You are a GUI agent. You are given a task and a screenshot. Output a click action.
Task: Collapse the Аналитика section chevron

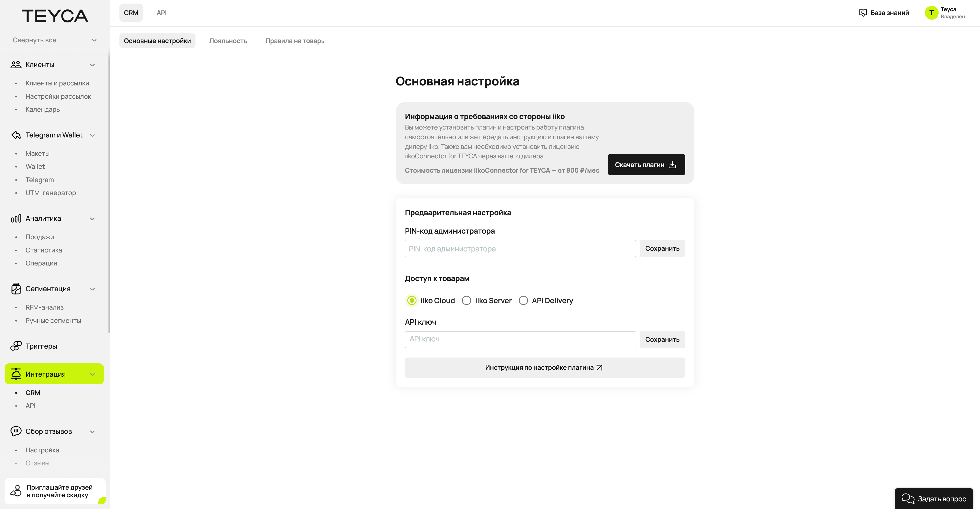pyautogui.click(x=92, y=219)
